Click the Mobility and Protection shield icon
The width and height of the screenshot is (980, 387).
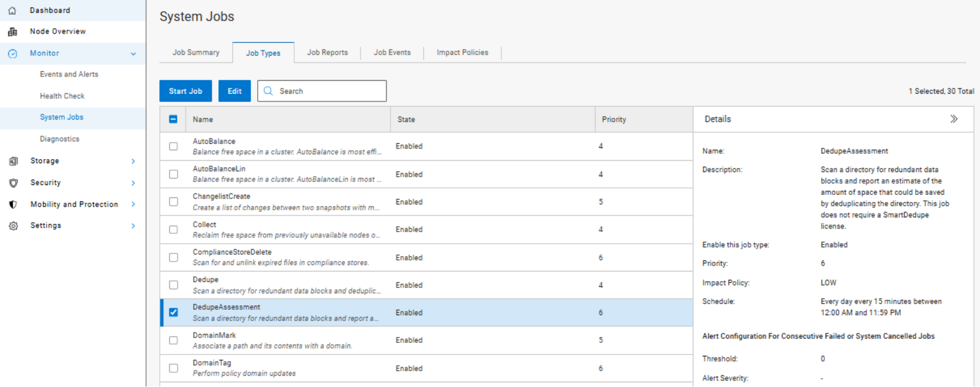tap(13, 204)
